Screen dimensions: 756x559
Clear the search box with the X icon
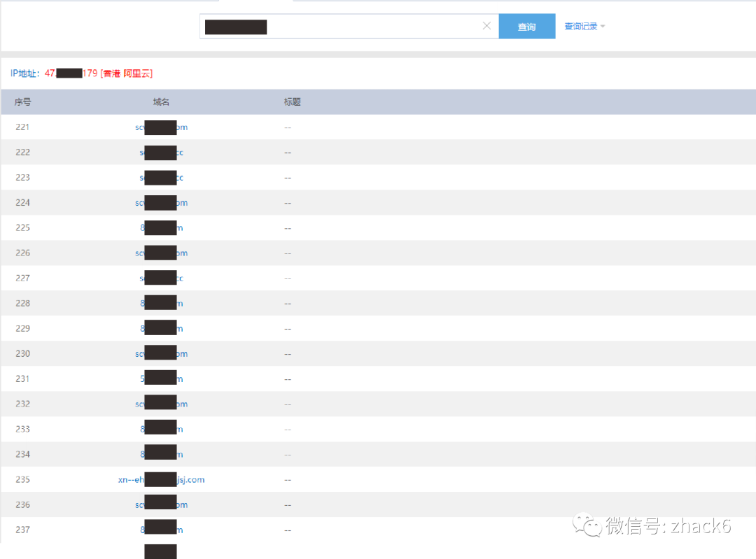click(x=486, y=26)
